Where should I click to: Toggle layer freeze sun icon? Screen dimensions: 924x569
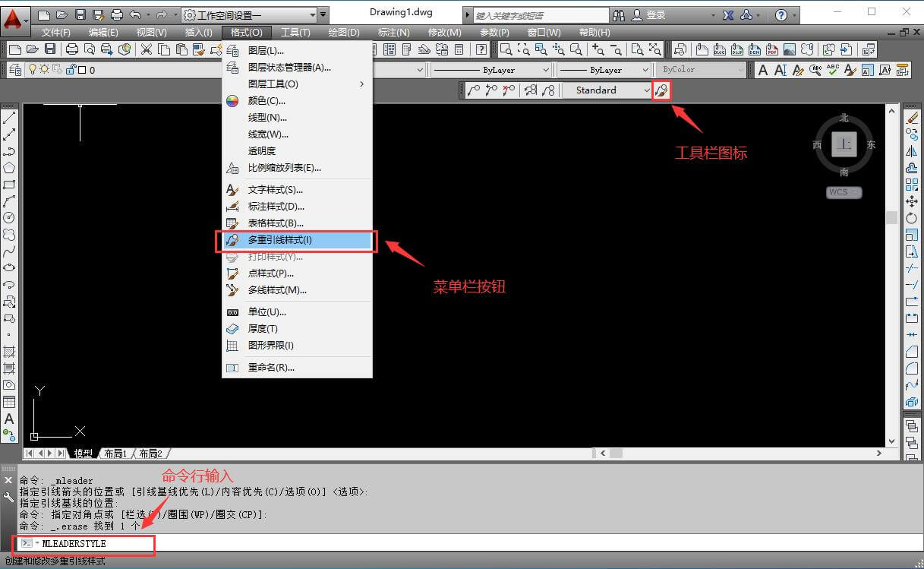45,70
